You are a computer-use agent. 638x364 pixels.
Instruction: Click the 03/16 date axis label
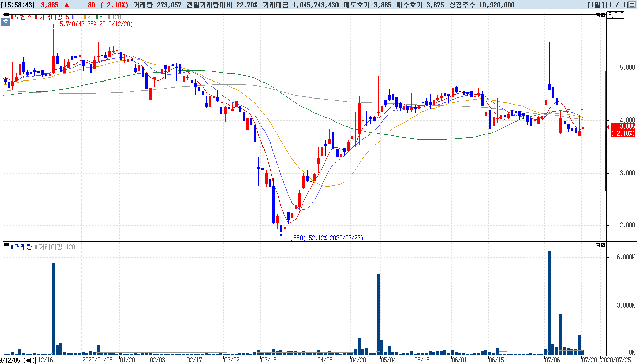tap(268, 360)
